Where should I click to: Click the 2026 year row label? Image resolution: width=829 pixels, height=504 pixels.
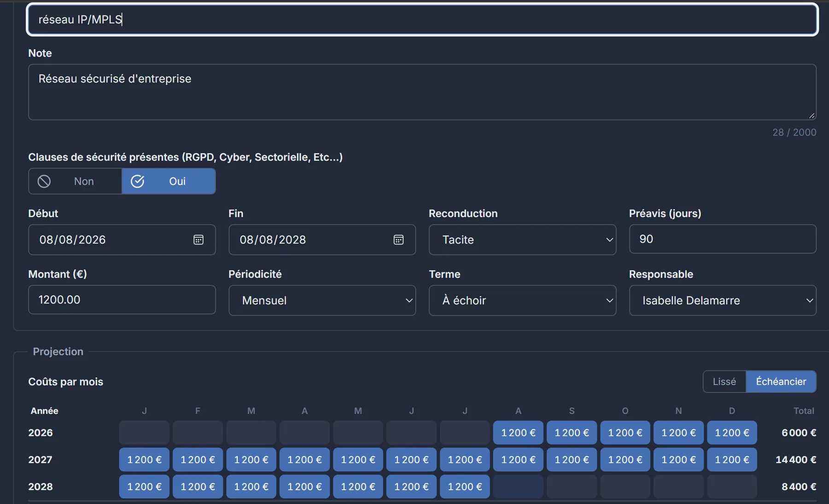(x=41, y=433)
